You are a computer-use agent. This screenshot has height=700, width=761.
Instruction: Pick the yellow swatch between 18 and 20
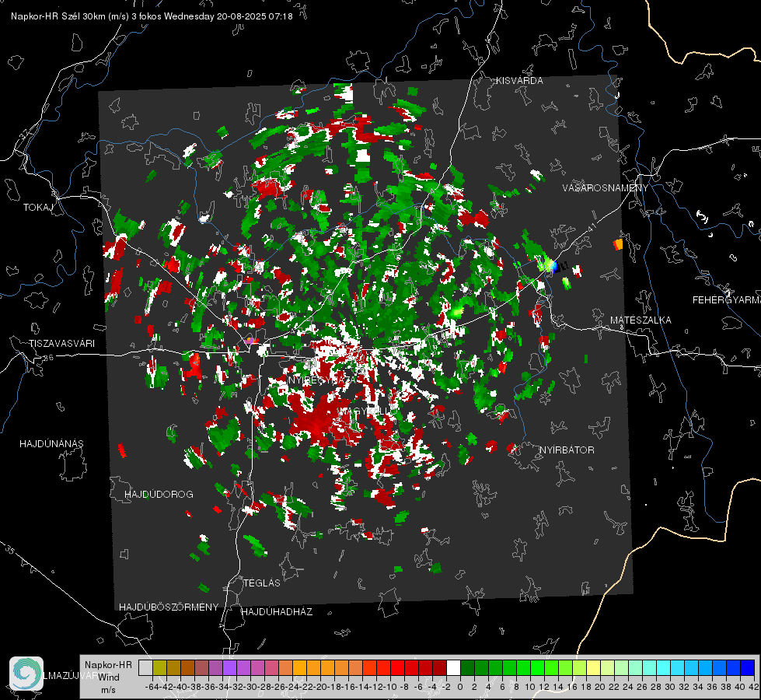(x=594, y=668)
